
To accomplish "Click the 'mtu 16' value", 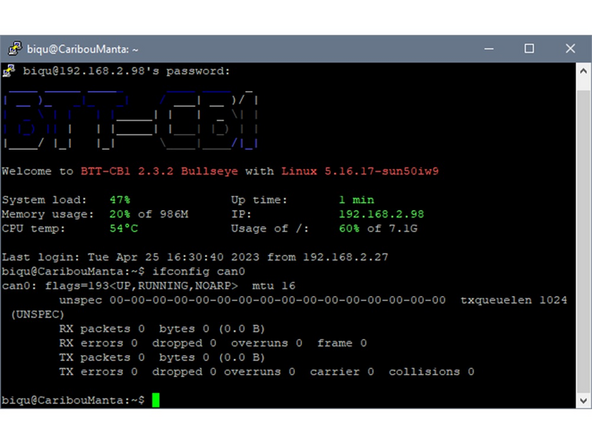I will click(274, 286).
